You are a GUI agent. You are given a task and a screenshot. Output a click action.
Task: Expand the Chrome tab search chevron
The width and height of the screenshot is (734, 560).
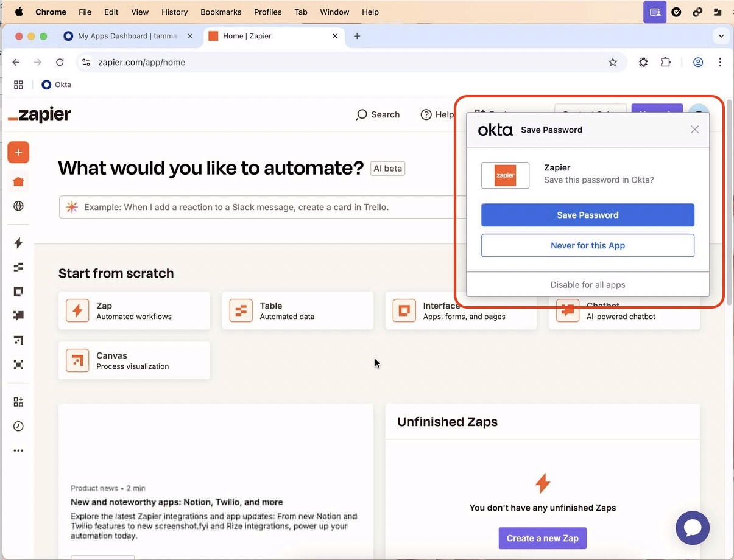(721, 36)
